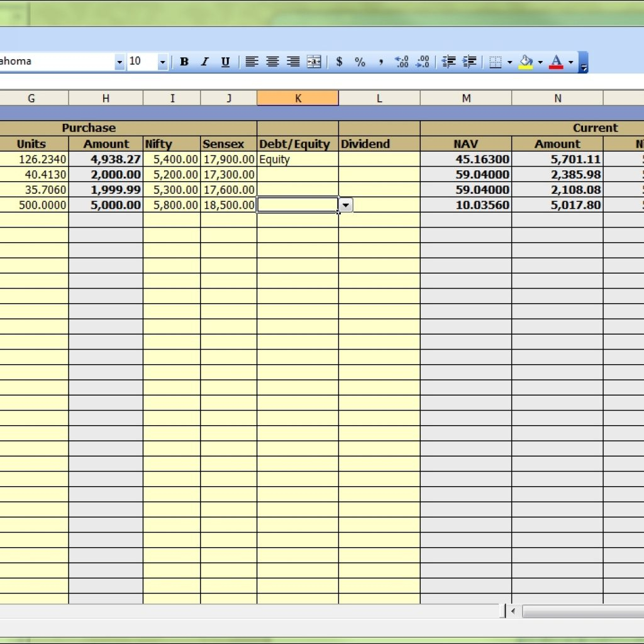Screen dimensions: 644x644
Task: Select column K header
Action: click(297, 98)
